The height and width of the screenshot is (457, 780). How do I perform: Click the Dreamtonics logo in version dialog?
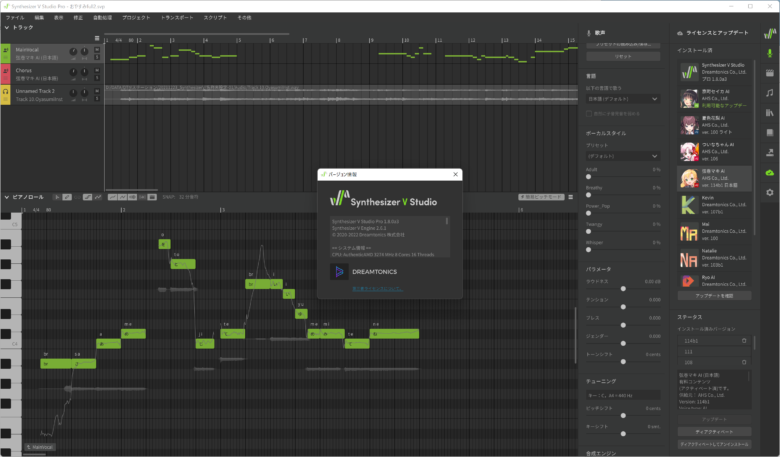click(x=339, y=272)
